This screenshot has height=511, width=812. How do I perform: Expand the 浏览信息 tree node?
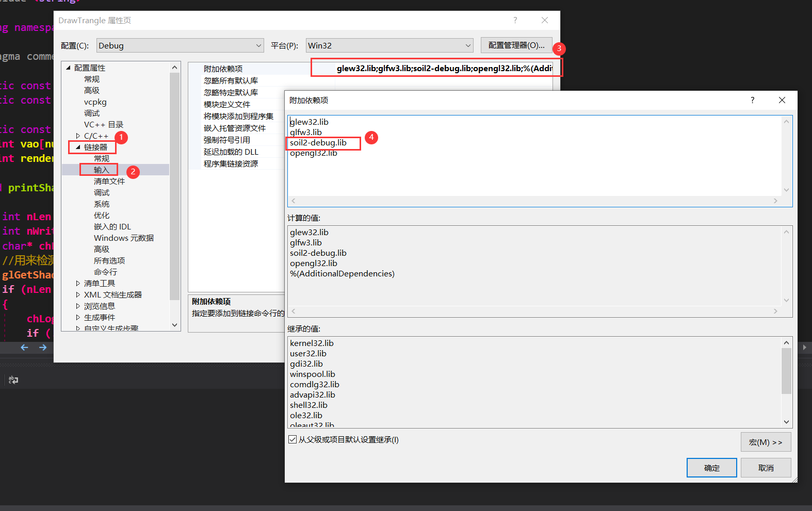[x=78, y=306]
